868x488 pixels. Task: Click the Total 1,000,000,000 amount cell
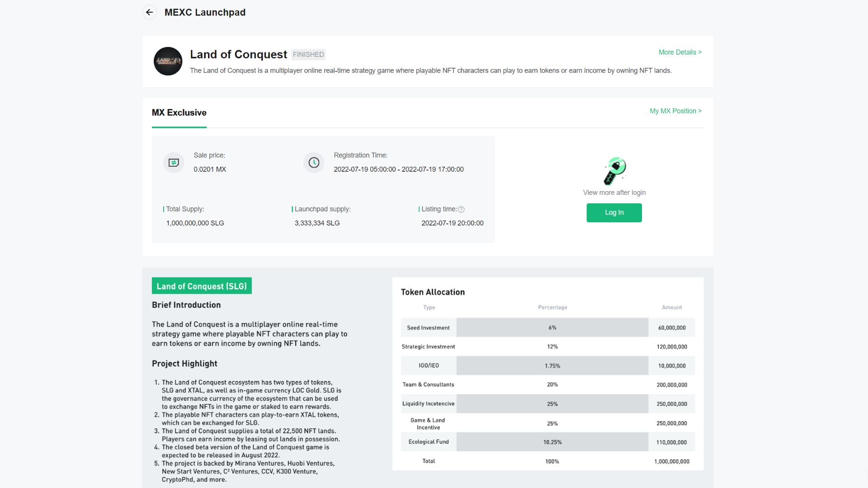pyautogui.click(x=672, y=461)
